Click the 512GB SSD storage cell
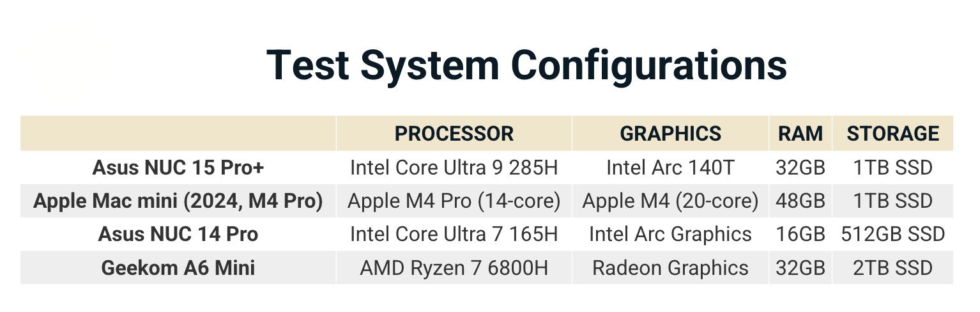The height and width of the screenshot is (312, 980). pyautogui.click(x=892, y=234)
